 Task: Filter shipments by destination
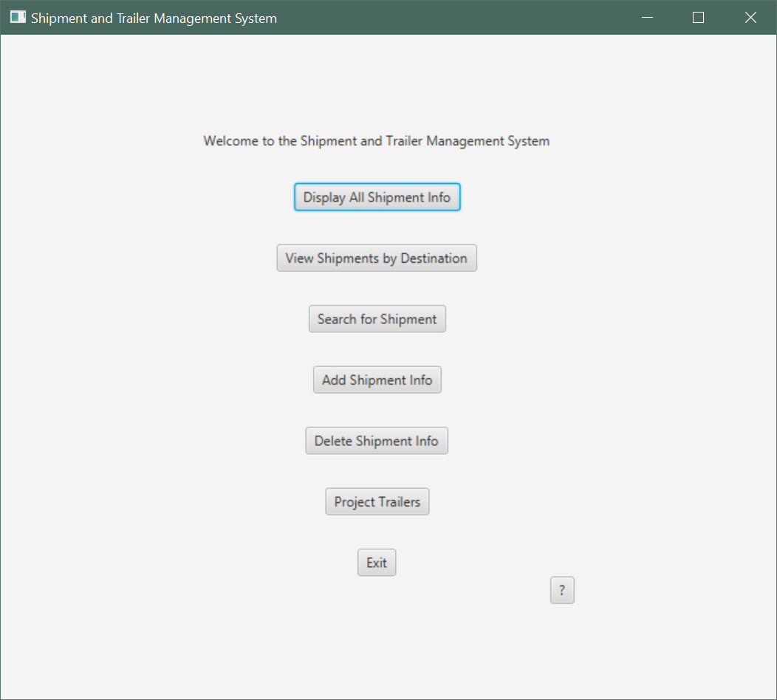pos(377,258)
